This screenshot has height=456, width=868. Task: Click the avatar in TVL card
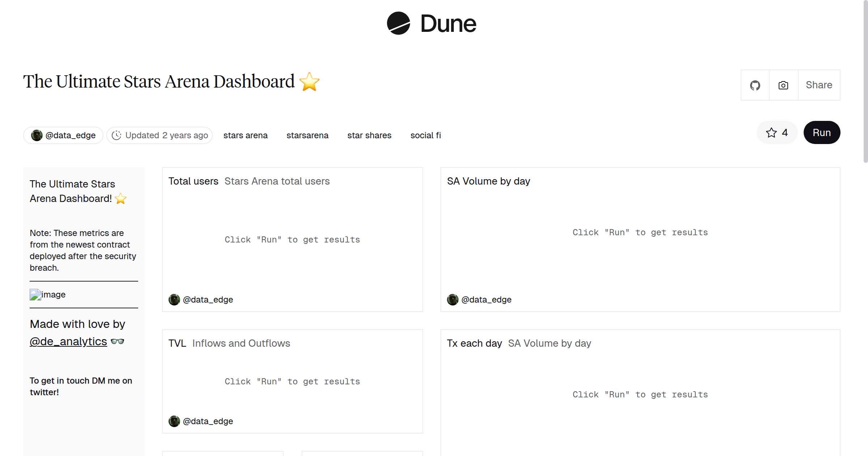(174, 421)
